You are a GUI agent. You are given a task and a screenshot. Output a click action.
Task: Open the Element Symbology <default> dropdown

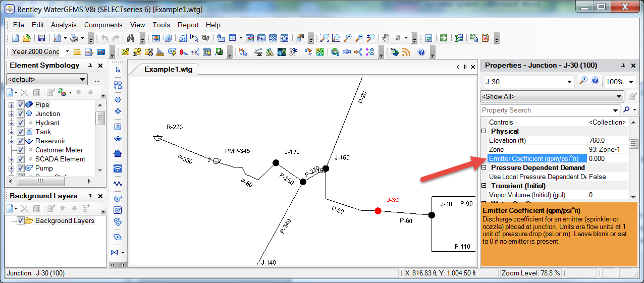[47, 80]
